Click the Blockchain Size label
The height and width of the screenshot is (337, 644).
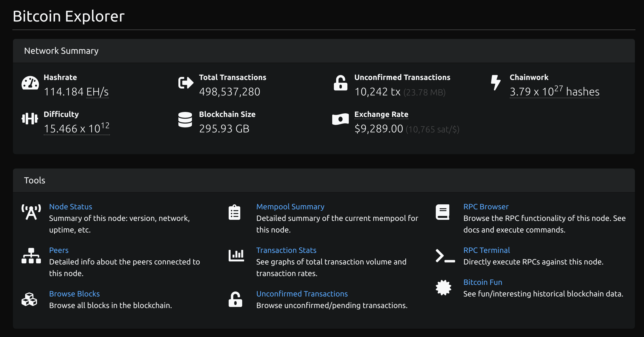pos(227,114)
